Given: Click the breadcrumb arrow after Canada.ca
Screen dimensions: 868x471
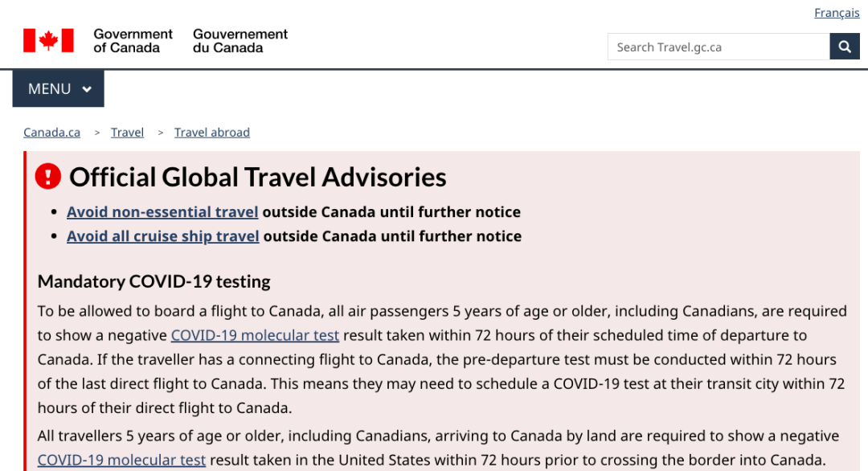Looking at the screenshot, I should coord(97,133).
